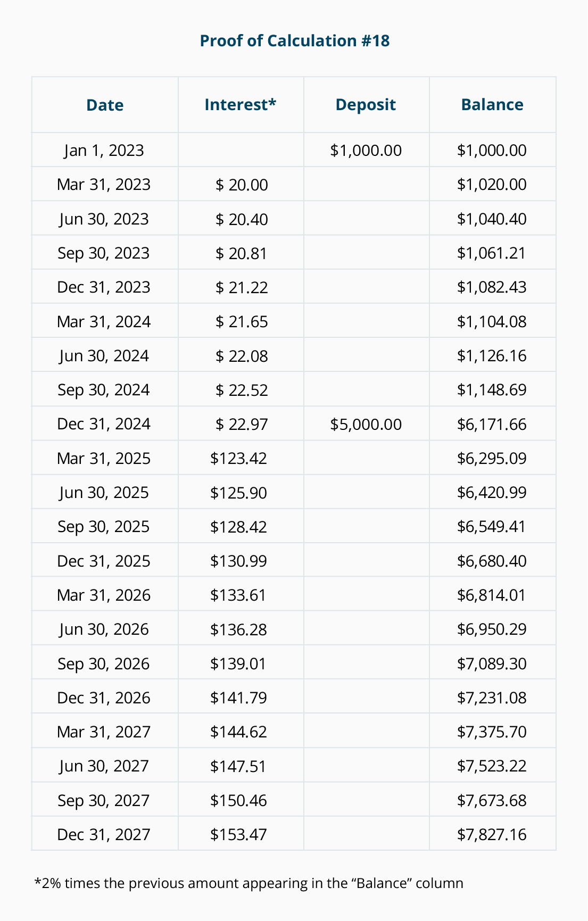
Task: Click the Mar 31, 2024 date cell
Action: point(104,321)
